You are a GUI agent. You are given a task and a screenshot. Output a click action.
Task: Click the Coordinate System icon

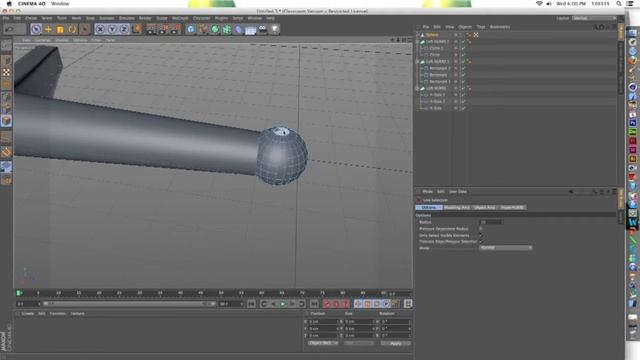[136, 29]
